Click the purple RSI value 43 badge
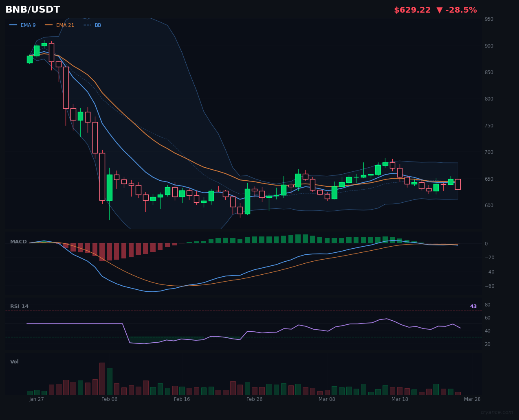Image resolution: width=519 pixels, height=420 pixels. 473,306
